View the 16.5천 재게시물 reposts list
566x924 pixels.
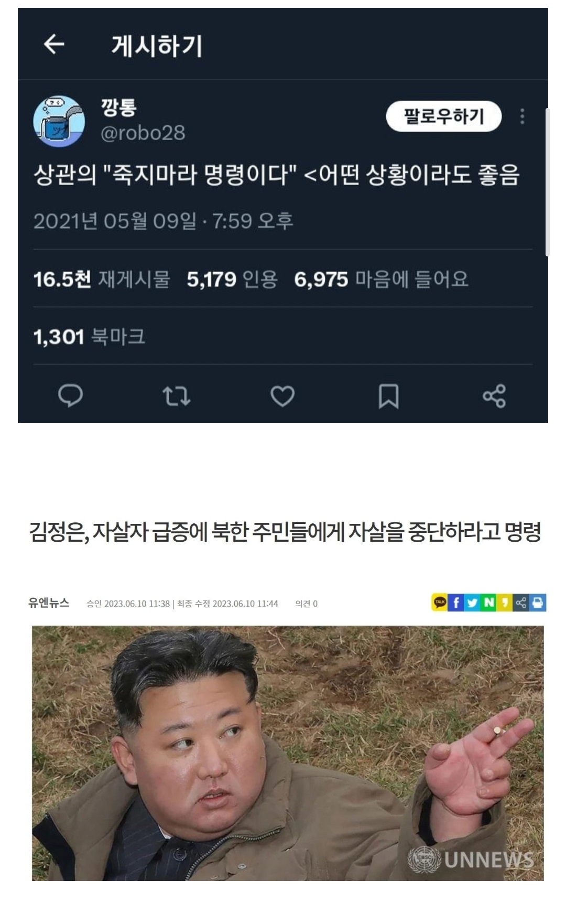point(102,279)
